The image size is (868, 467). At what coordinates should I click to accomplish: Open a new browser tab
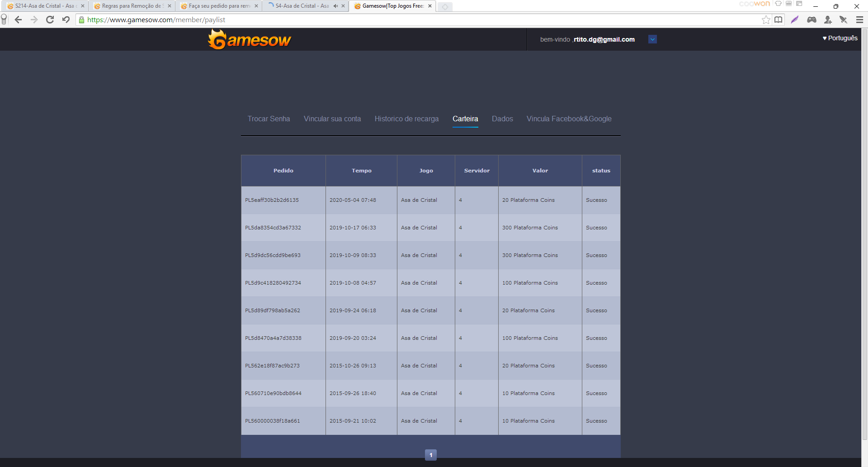pyautogui.click(x=445, y=6)
